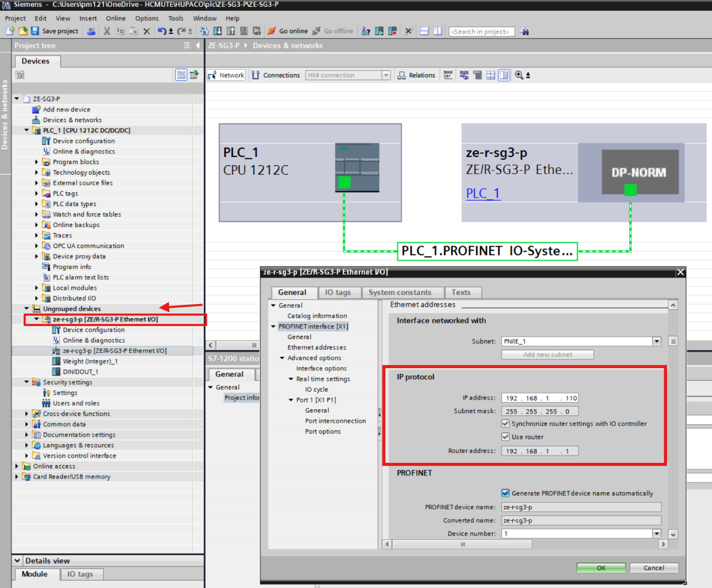Click the Zoom magnifier icon in network toolbar
The height and width of the screenshot is (588, 712).
click(519, 75)
